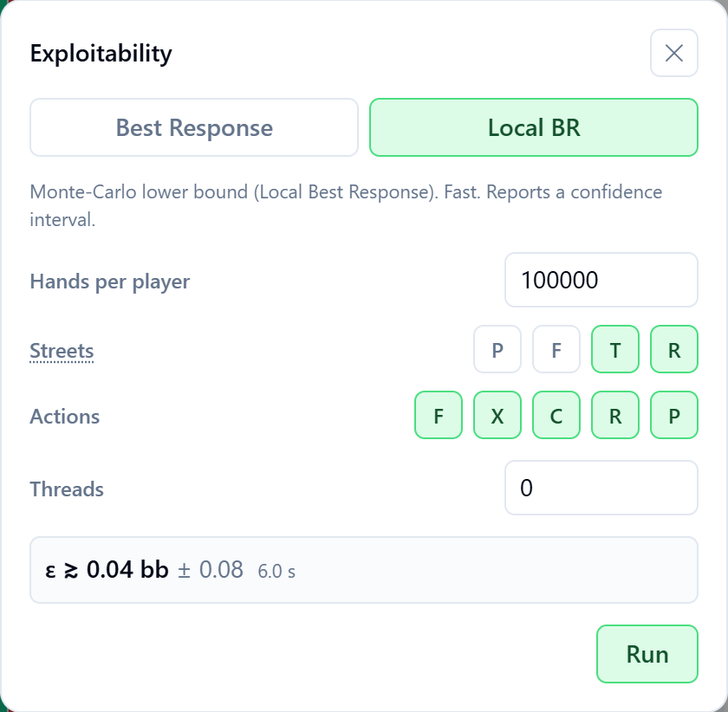
Task: Toggle the C (call) action
Action: [556, 415]
